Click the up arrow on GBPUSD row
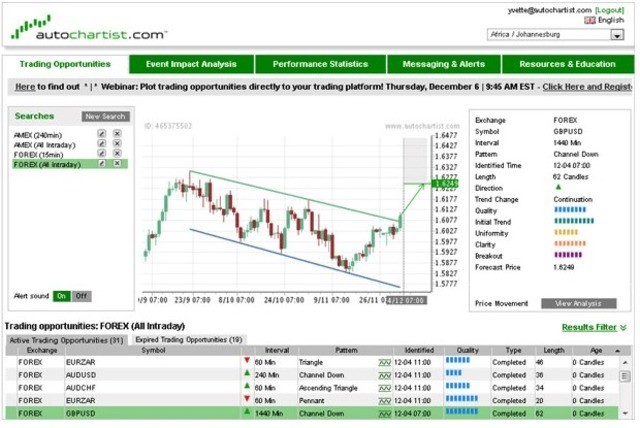This screenshot has height=428, width=640. tap(247, 412)
